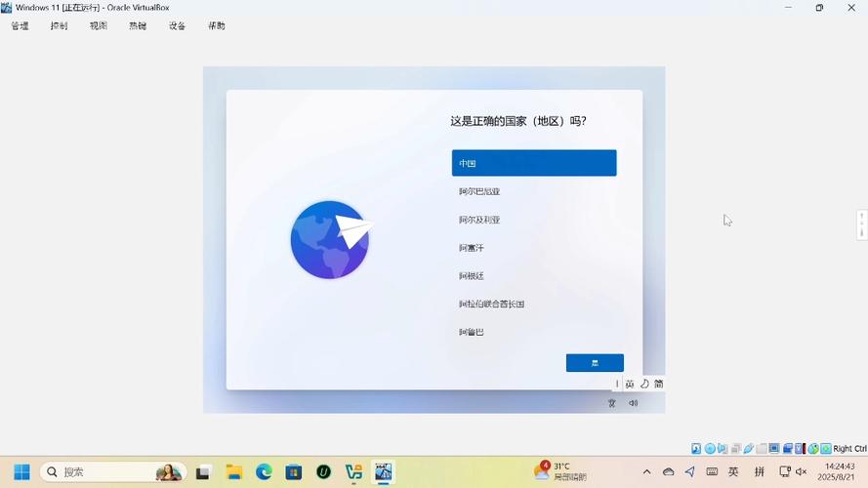This screenshot has width=868, height=488.
Task: Select 阿拉伯联合酋长国 in the country list
Action: [534, 304]
